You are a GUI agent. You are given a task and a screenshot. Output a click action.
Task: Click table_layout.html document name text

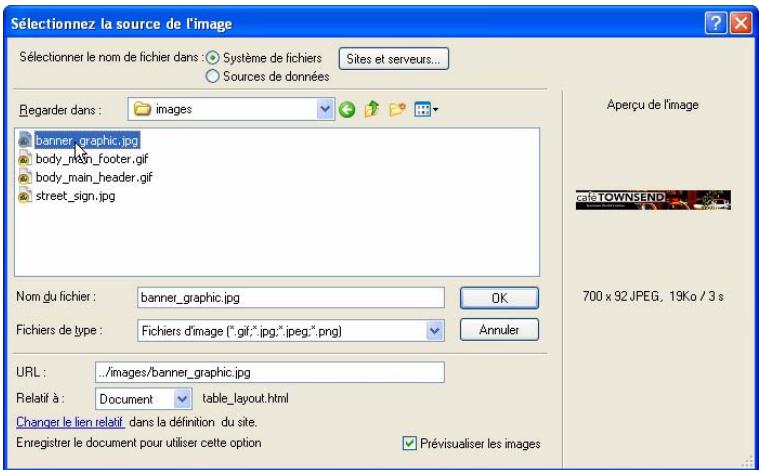click(x=245, y=398)
